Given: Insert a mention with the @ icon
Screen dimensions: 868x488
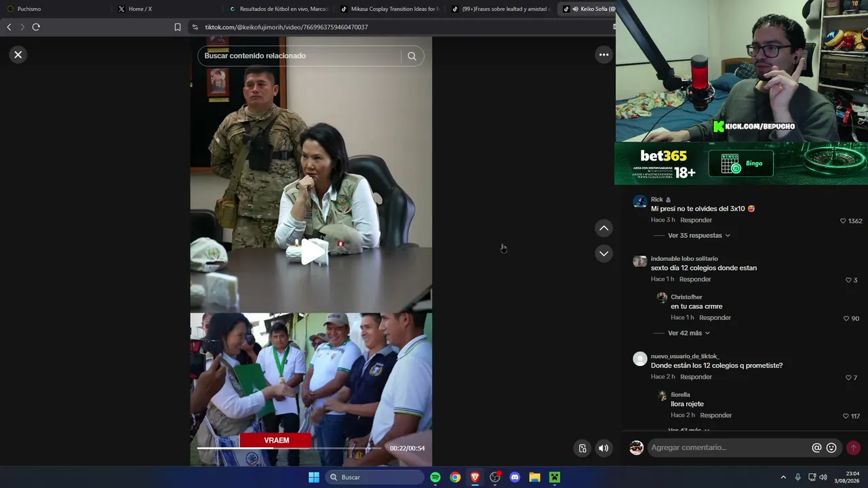Looking at the screenshot, I should pyautogui.click(x=816, y=448).
